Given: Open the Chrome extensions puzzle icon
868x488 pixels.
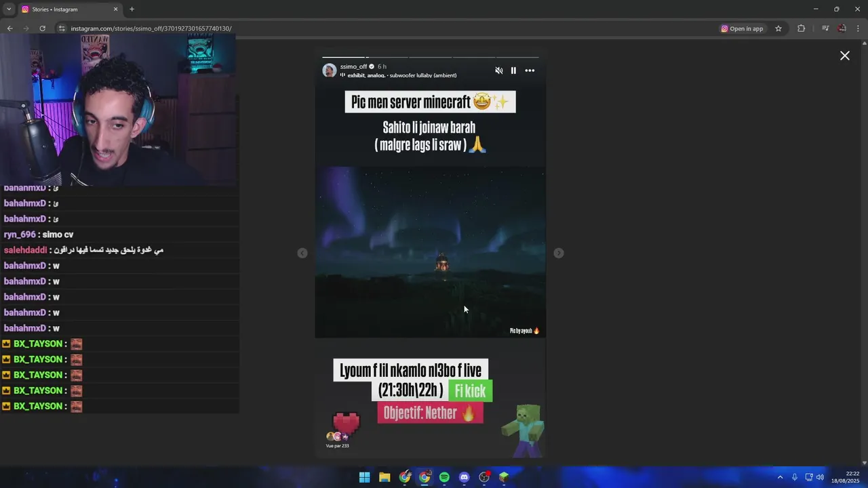Looking at the screenshot, I should 801,28.
